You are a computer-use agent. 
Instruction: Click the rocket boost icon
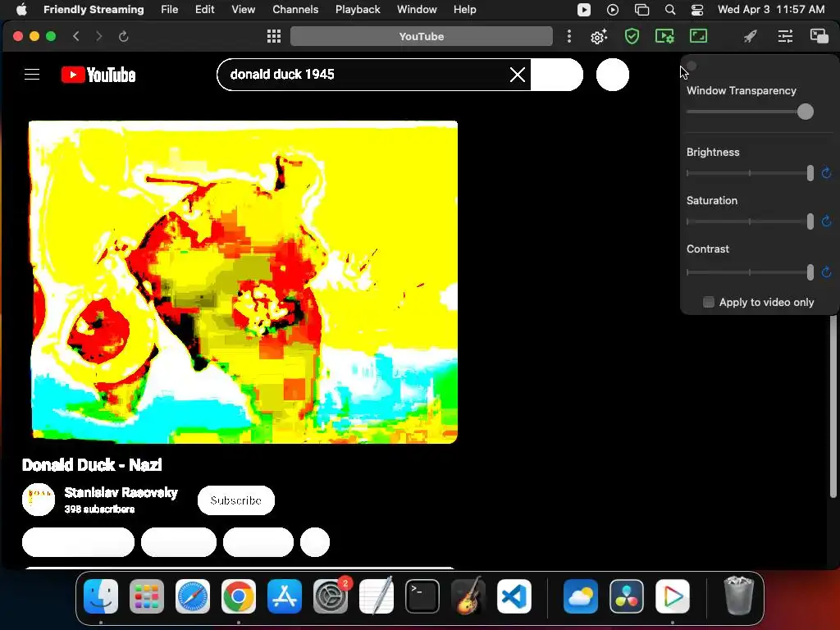point(750,36)
